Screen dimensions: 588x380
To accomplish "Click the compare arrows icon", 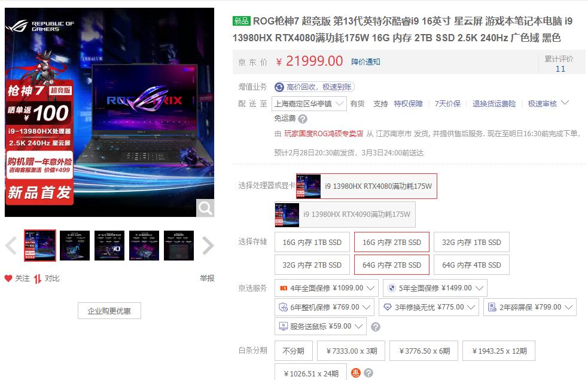I will pos(38,278).
